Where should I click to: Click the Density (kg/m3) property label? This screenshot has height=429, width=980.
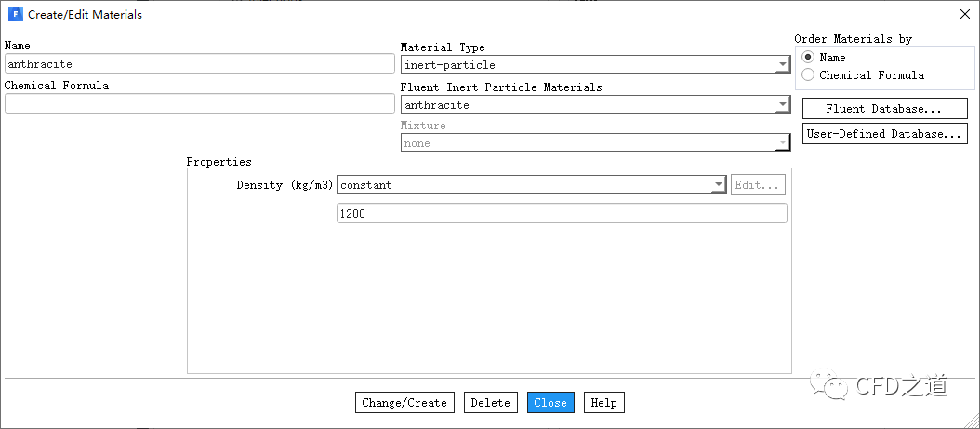click(x=285, y=185)
